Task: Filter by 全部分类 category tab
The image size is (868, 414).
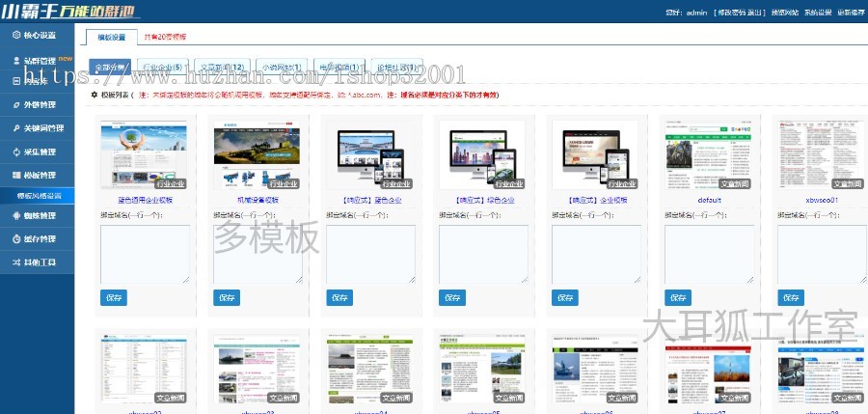Action: [109, 68]
